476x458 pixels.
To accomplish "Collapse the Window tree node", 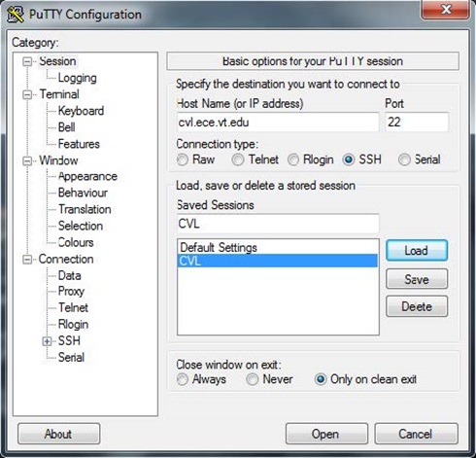I will tap(27, 160).
